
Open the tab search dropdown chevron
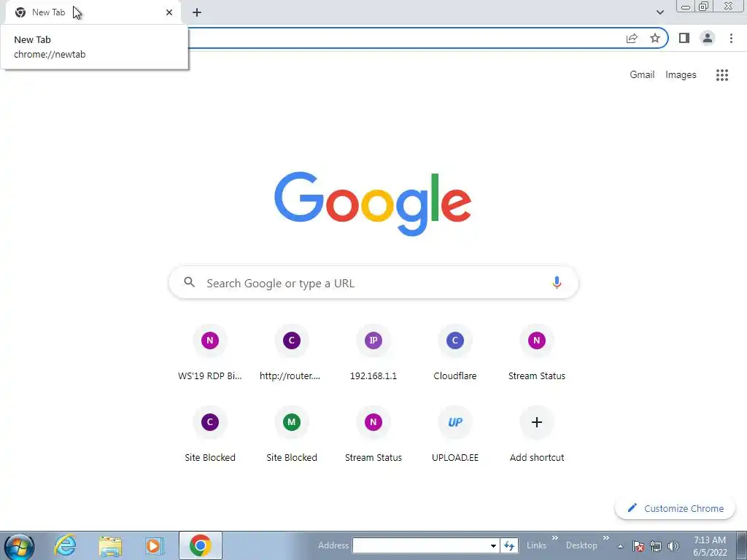pyautogui.click(x=659, y=12)
